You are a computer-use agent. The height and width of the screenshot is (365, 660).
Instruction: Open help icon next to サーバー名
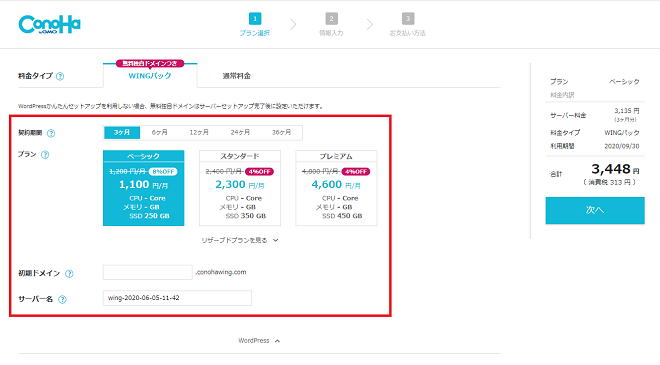(x=62, y=299)
